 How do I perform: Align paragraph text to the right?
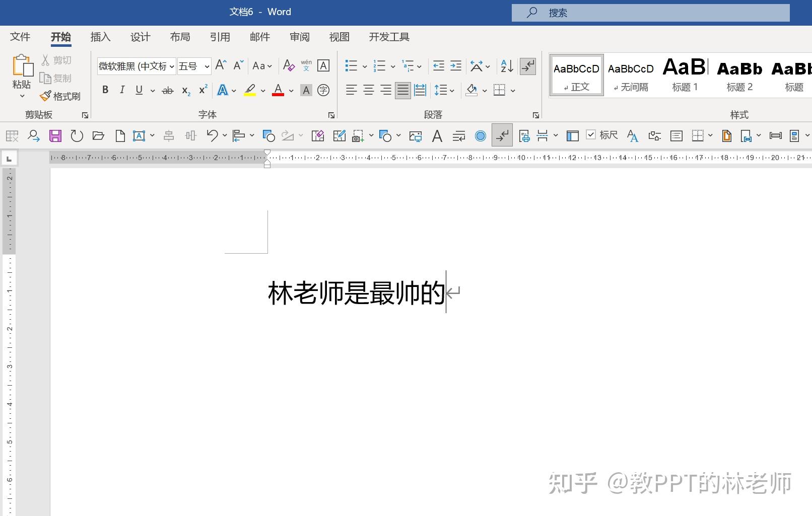(386, 90)
